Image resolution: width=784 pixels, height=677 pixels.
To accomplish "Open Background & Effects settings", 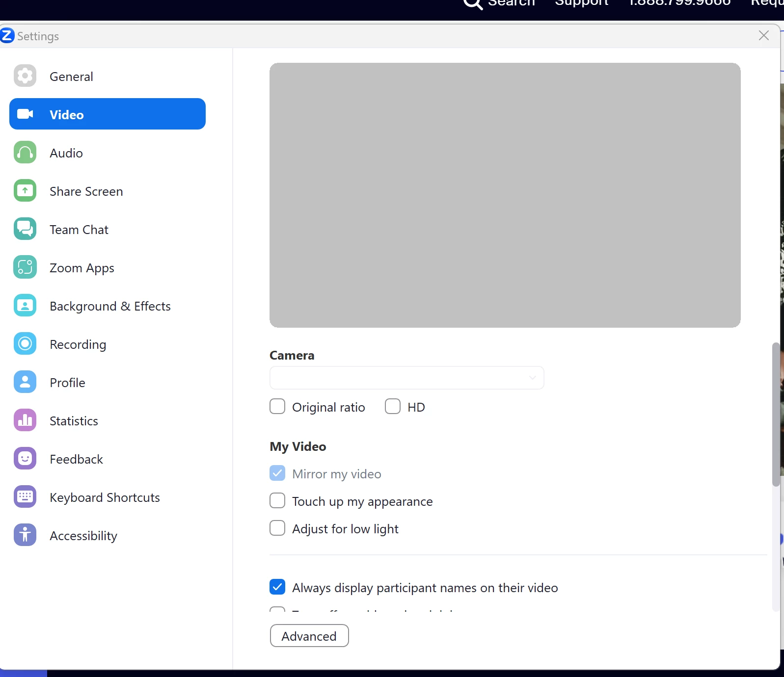I will point(108,306).
